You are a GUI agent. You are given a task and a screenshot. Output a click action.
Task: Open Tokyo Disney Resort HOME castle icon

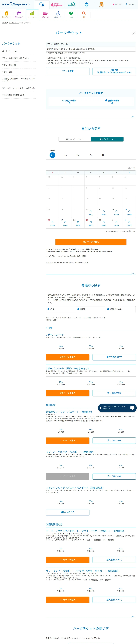click(42, 5)
